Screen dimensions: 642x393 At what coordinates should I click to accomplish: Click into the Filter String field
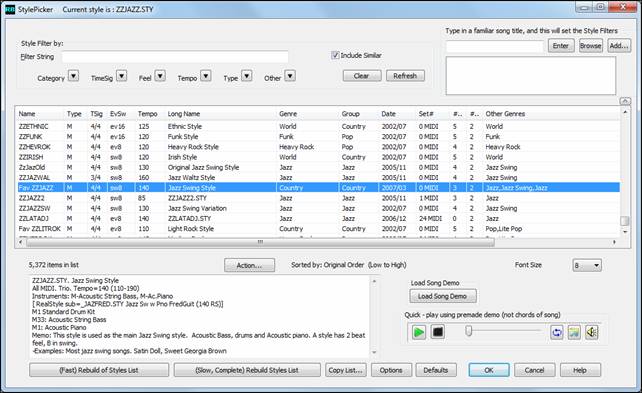click(175, 56)
